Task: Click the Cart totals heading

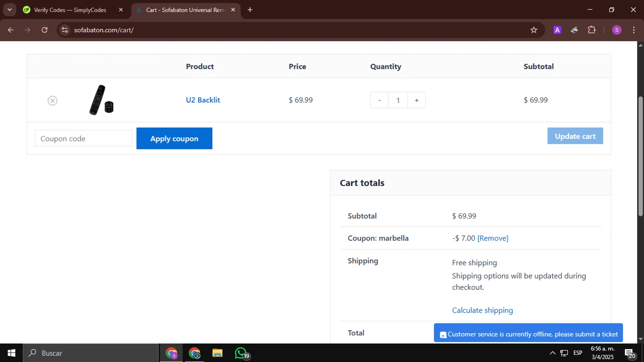Action: click(362, 183)
